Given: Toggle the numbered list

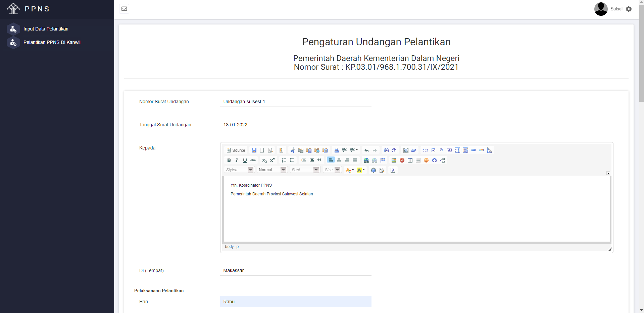Looking at the screenshot, I should pos(284,160).
